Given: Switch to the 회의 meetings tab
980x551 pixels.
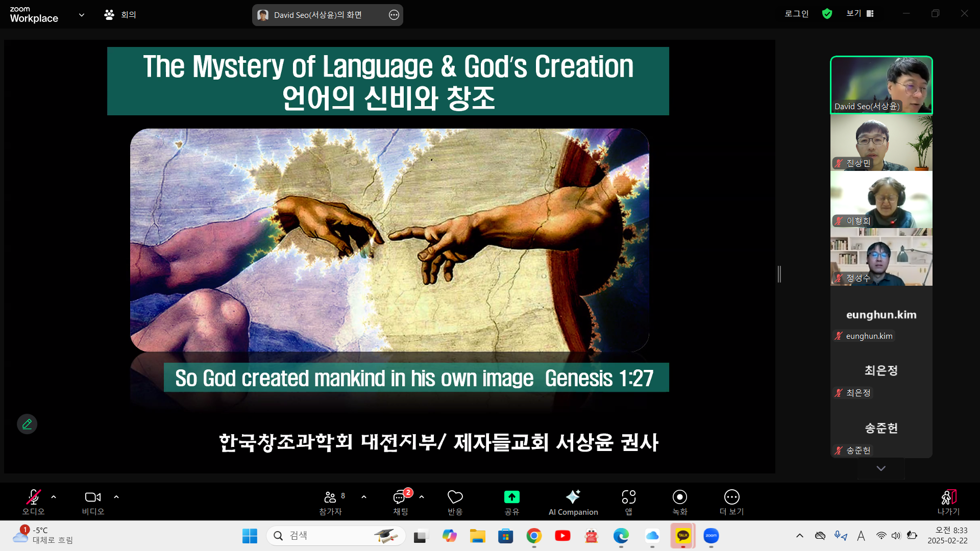Looking at the screenshot, I should (120, 15).
